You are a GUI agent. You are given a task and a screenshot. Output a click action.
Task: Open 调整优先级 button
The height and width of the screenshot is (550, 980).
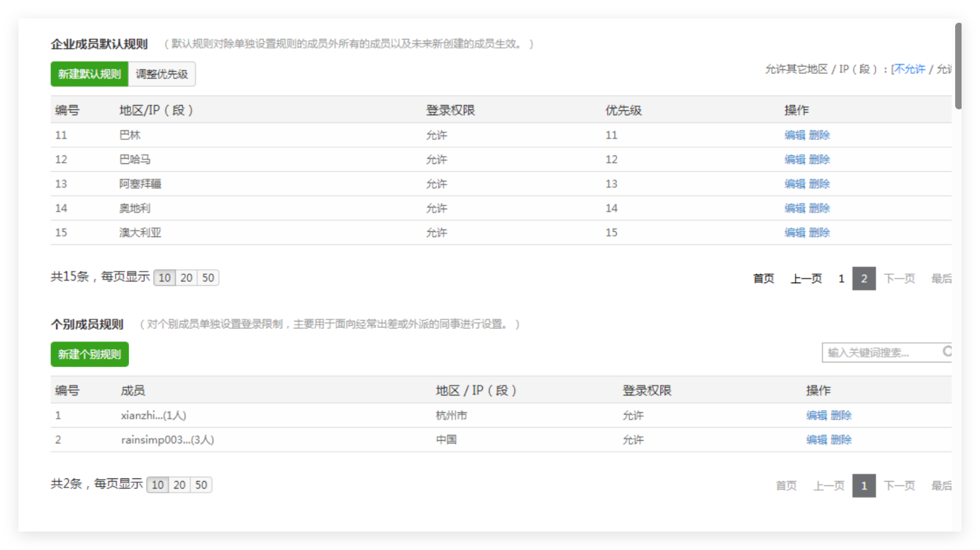[x=162, y=74]
